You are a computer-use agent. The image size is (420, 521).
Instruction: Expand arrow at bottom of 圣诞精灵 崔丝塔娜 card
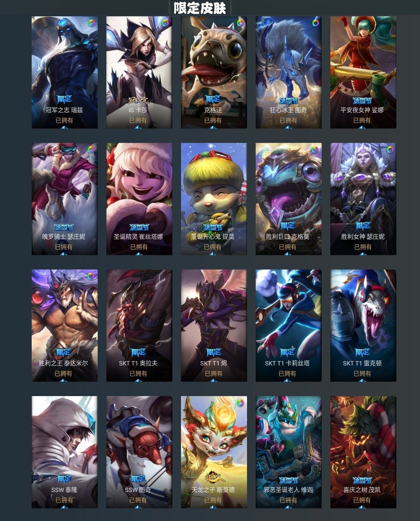139,254
